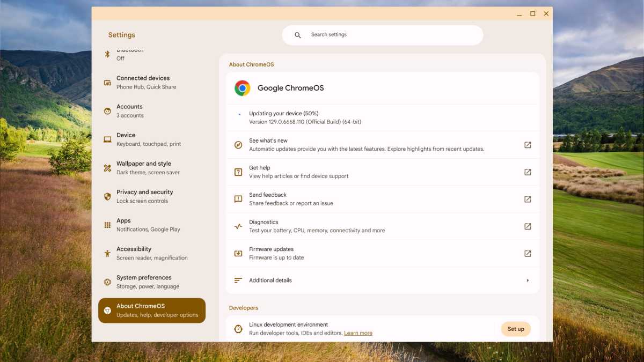Click the search magnifier in Search settings
The height and width of the screenshot is (362, 644).
[x=298, y=35]
